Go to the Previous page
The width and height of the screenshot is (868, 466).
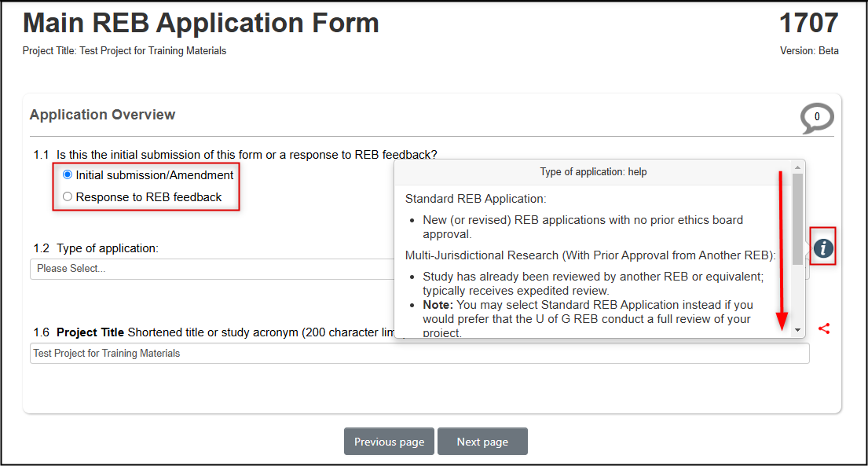(389, 442)
